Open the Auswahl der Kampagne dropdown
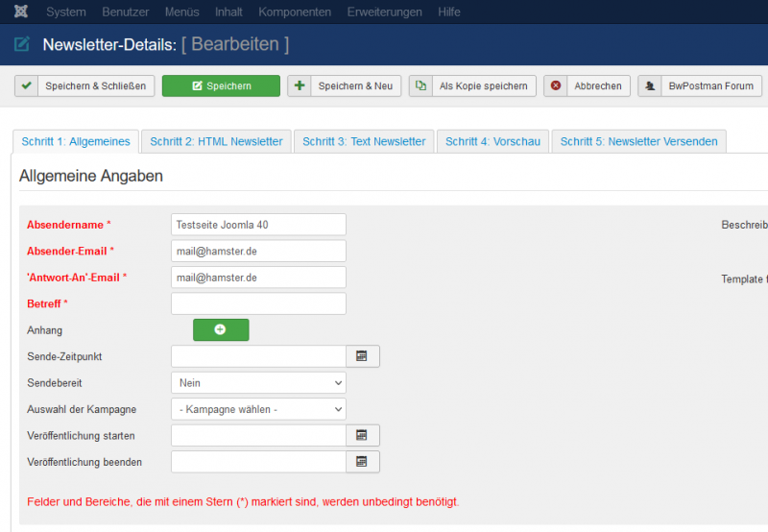The image size is (768, 532). click(258, 409)
